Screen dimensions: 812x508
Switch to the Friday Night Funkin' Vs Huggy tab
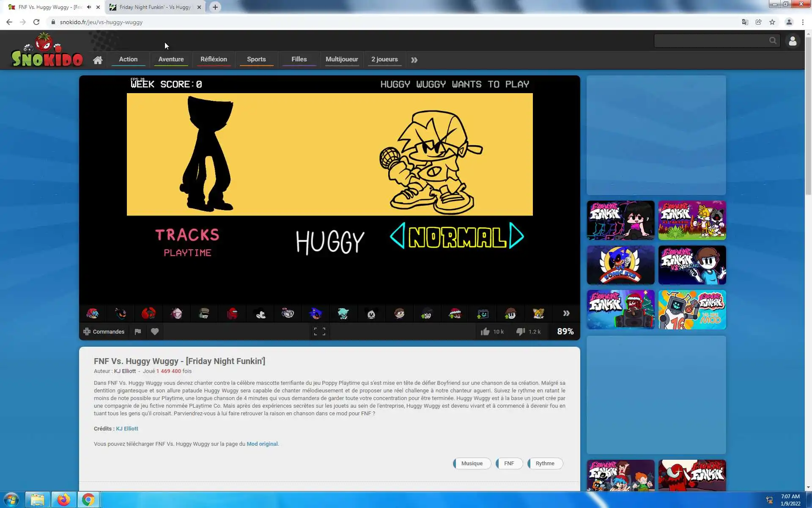point(155,7)
